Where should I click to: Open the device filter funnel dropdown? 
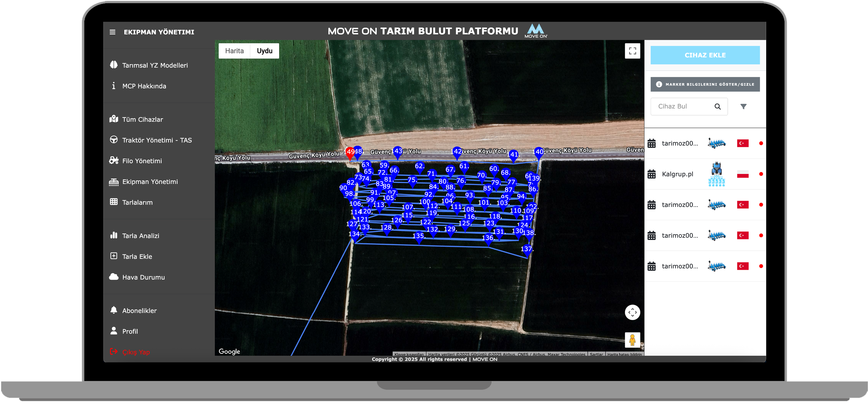click(x=743, y=107)
